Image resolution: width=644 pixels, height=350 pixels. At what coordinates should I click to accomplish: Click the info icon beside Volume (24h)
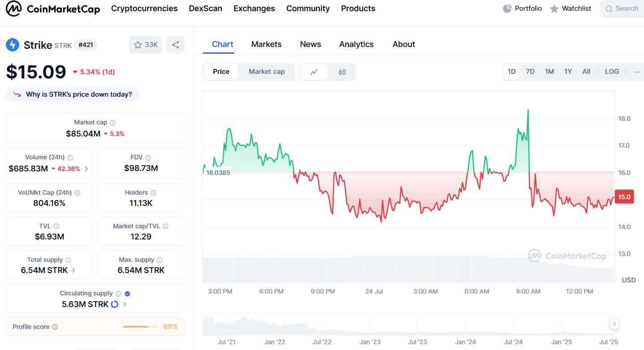(x=70, y=158)
